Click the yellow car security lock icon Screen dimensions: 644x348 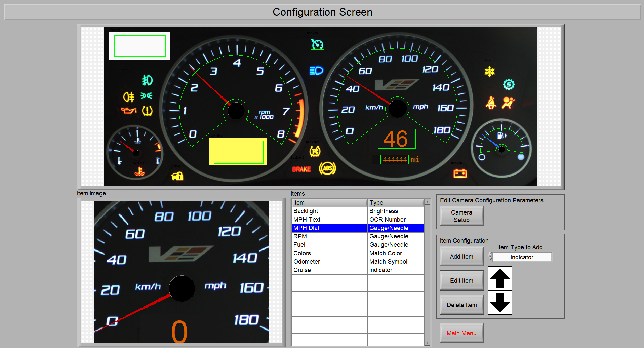coord(177,176)
